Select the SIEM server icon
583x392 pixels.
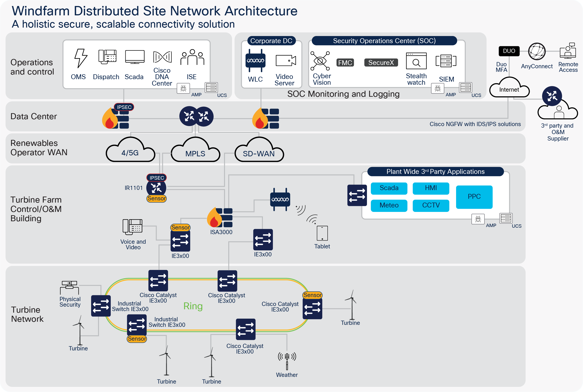(446, 61)
